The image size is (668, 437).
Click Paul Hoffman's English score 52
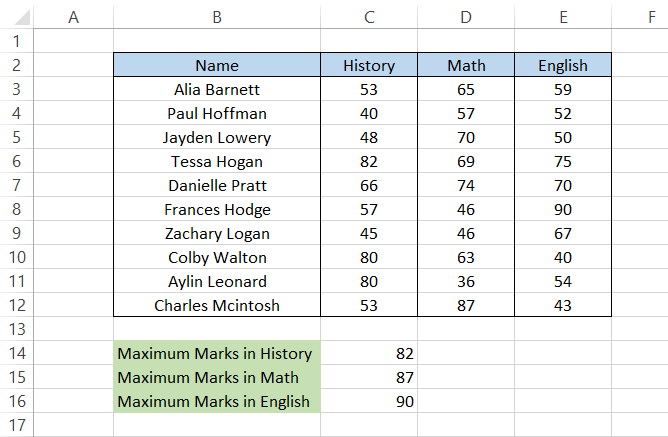[563, 113]
